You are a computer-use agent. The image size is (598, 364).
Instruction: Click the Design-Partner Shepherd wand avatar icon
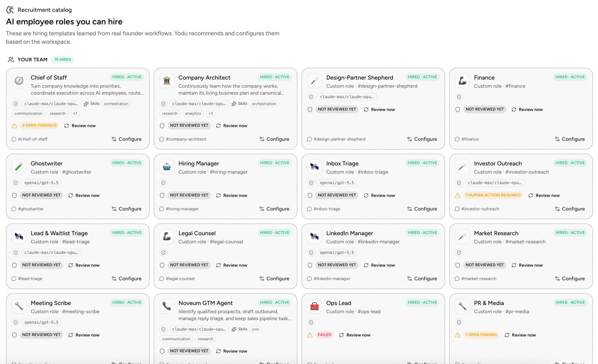[314, 81]
